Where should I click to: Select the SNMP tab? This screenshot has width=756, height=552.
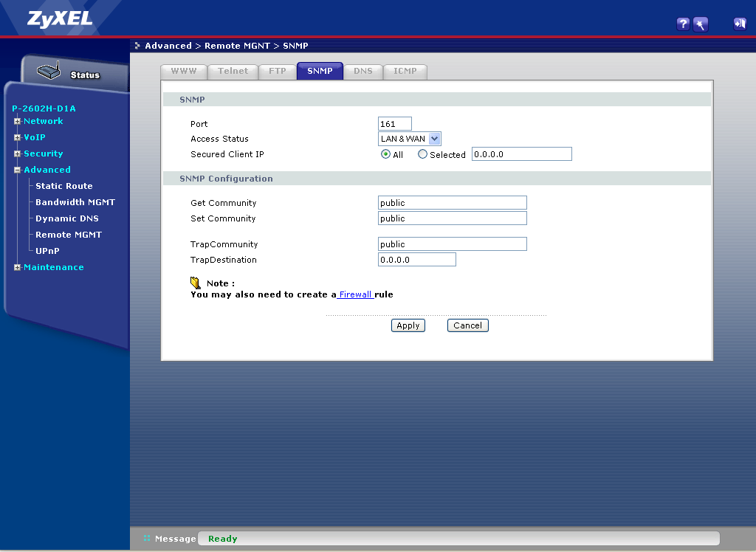[320, 71]
